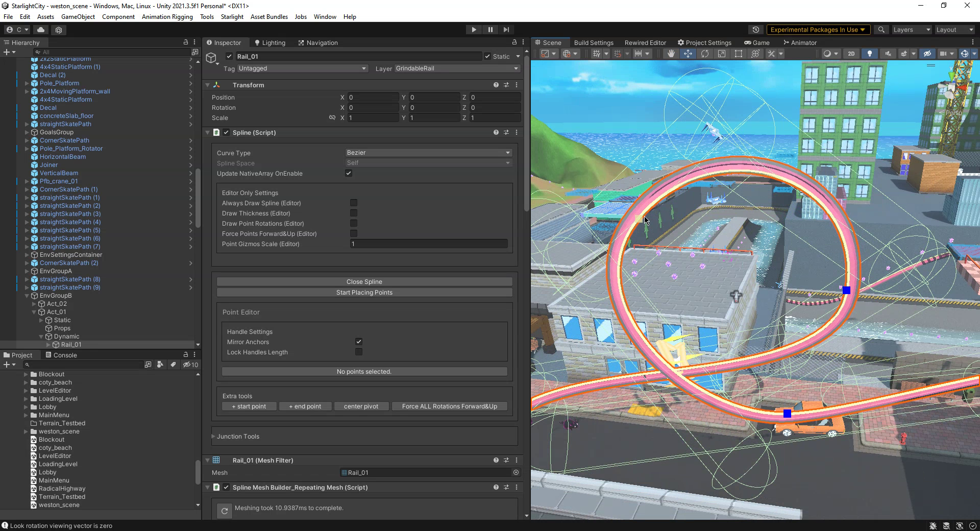
Task: Open the Layout dropdown
Action: 954,30
